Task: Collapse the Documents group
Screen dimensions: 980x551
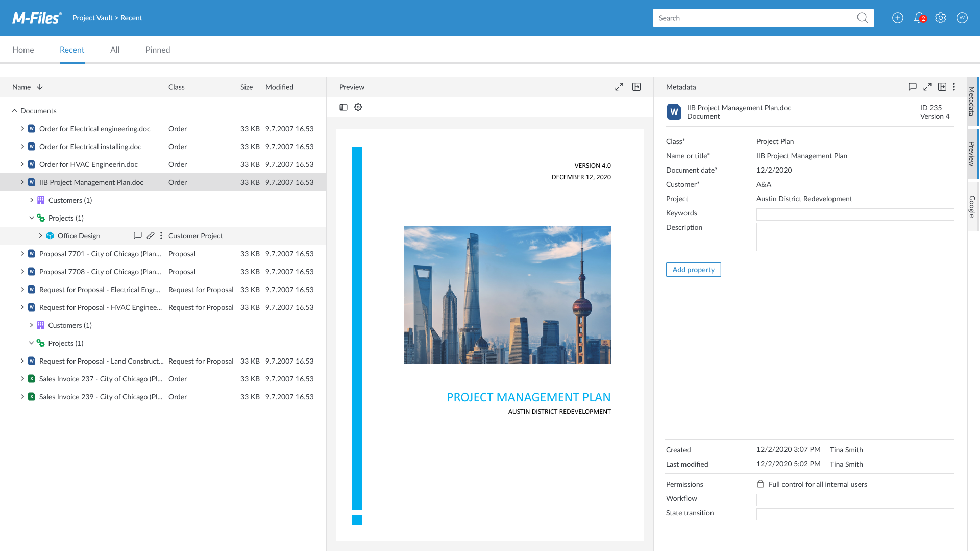Action: (14, 111)
